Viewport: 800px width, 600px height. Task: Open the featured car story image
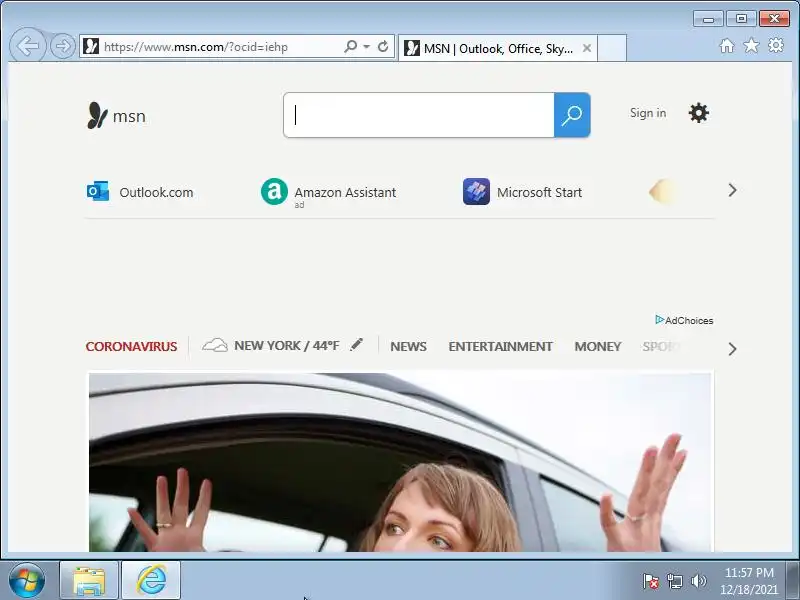point(400,462)
